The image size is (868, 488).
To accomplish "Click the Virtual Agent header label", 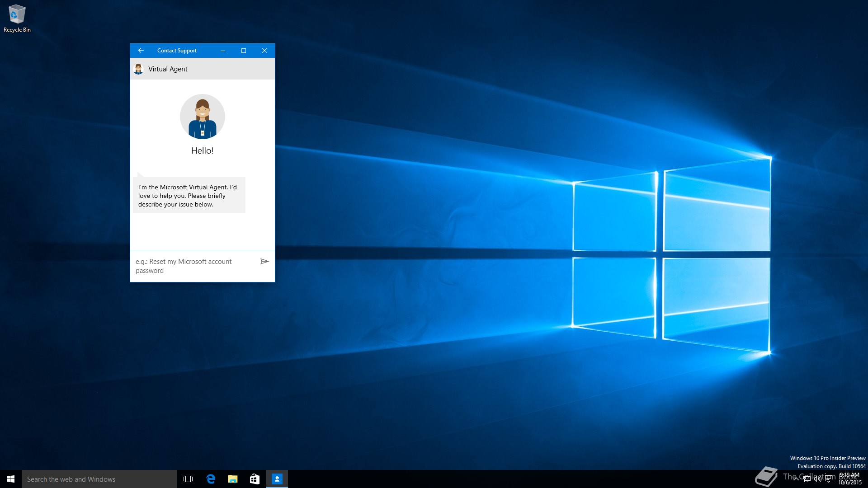I will click(x=168, y=69).
